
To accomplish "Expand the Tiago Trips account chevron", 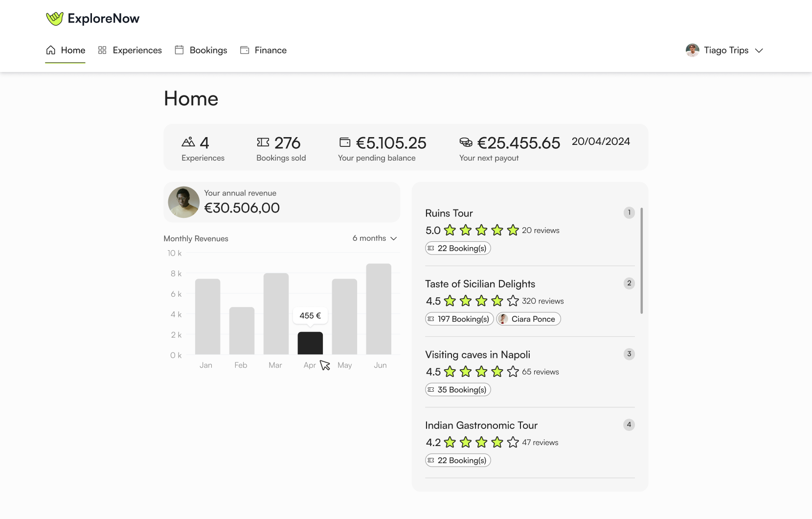I will 759,50.
